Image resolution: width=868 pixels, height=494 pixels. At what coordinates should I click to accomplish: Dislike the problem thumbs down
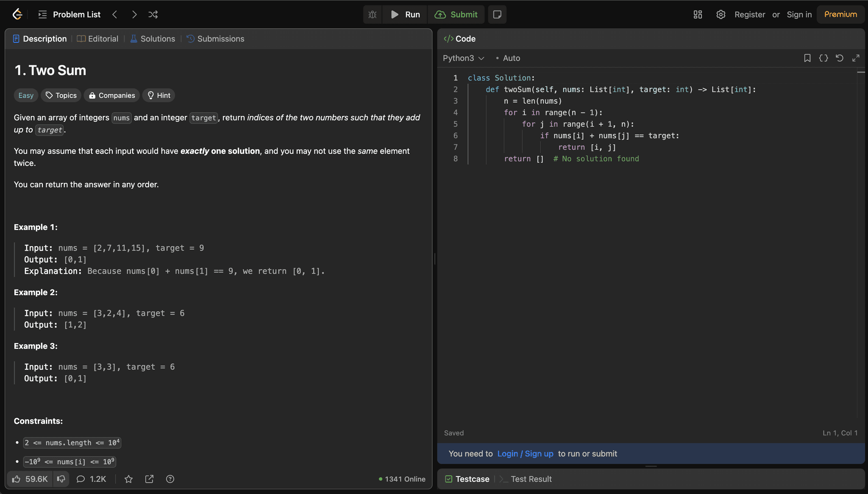(x=61, y=479)
